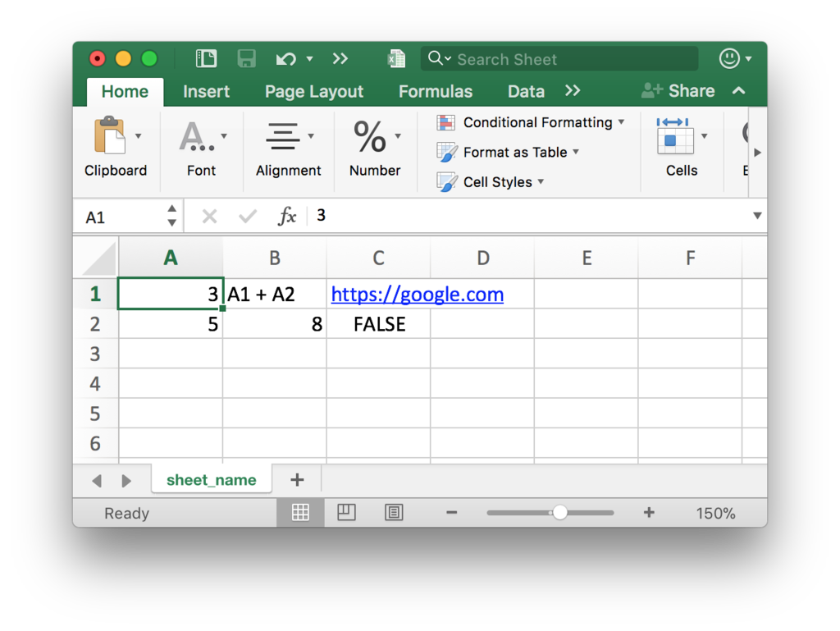840x631 pixels.
Task: Switch to Normal grid view
Action: click(x=300, y=513)
